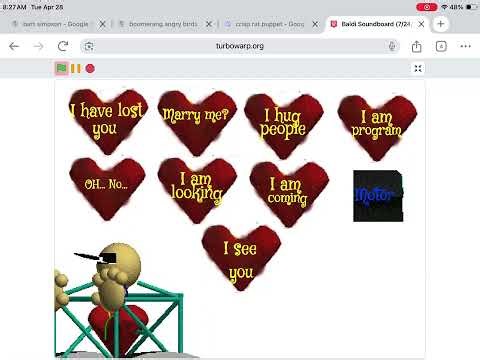Play the "I have lost you" heart sound
Viewport: 480px width, 360px height.
point(107,121)
